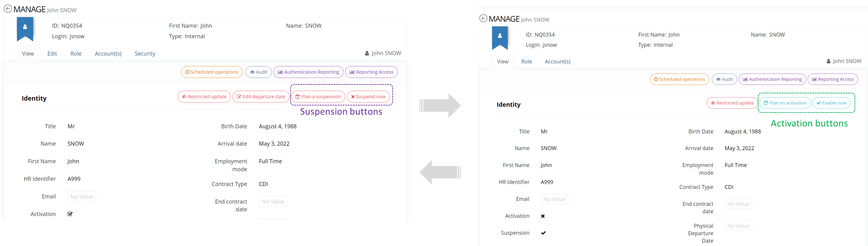Click the John SNOW user icon in the right panel
The height and width of the screenshot is (246, 868).
click(x=829, y=61)
